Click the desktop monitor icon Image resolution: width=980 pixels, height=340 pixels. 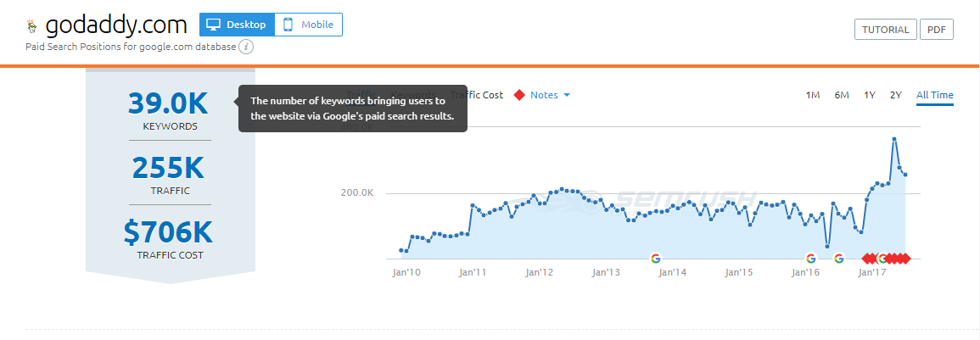214,25
